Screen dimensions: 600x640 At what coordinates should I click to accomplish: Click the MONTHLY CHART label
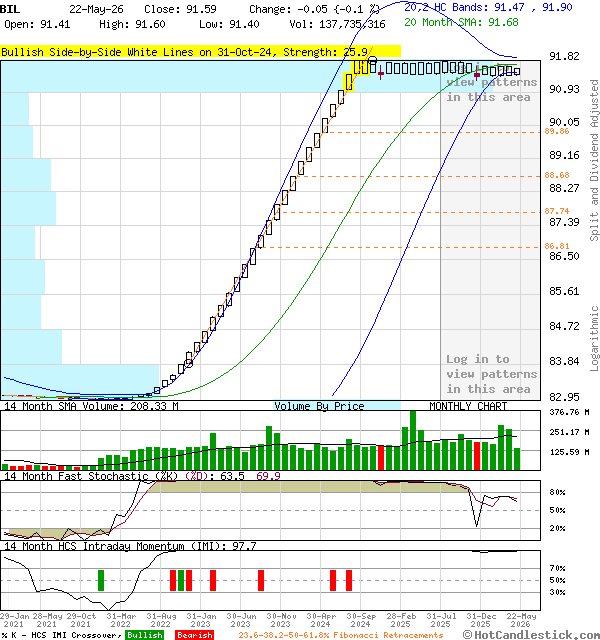(468, 406)
